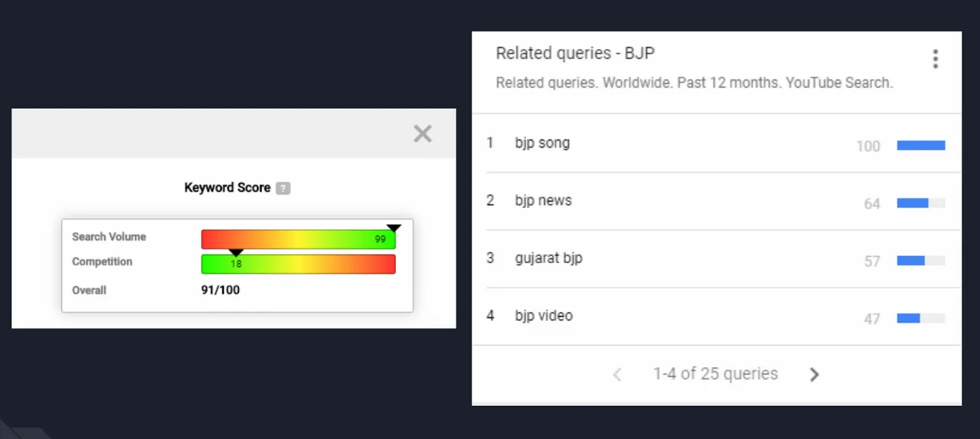The width and height of the screenshot is (980, 439).
Task: Open the 'bjp song' related query
Action: click(542, 143)
